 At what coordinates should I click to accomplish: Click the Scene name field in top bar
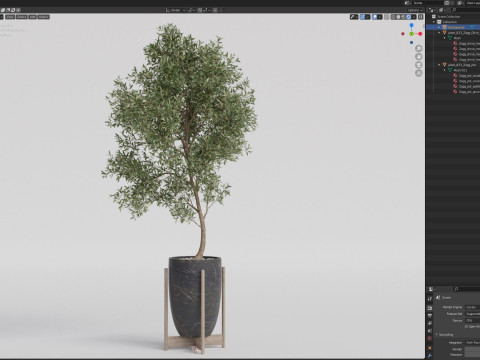pos(429,3)
